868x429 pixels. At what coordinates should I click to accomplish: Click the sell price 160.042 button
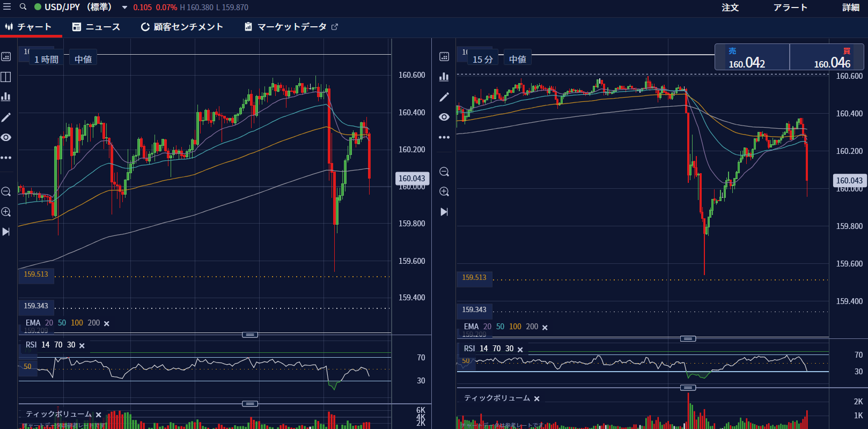pos(752,57)
